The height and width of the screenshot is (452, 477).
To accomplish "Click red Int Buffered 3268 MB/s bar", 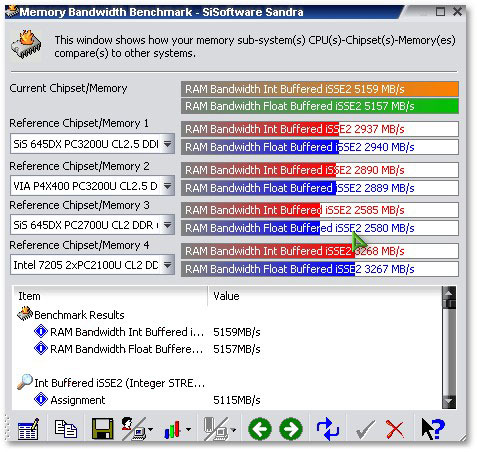I will (x=320, y=251).
